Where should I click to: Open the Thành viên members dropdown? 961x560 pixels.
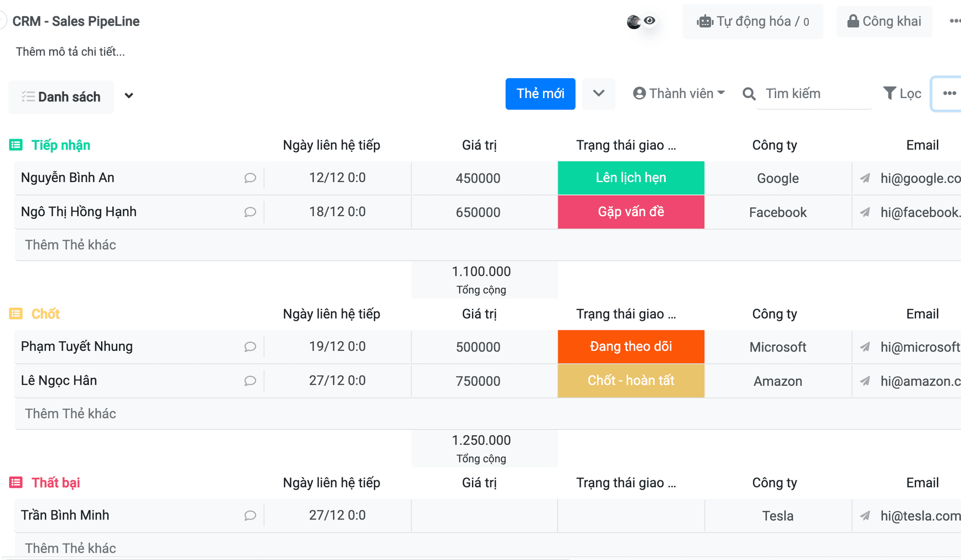[x=679, y=94]
